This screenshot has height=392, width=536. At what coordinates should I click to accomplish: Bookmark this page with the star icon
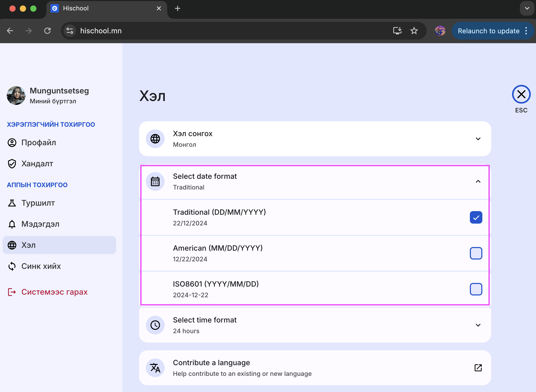click(414, 31)
